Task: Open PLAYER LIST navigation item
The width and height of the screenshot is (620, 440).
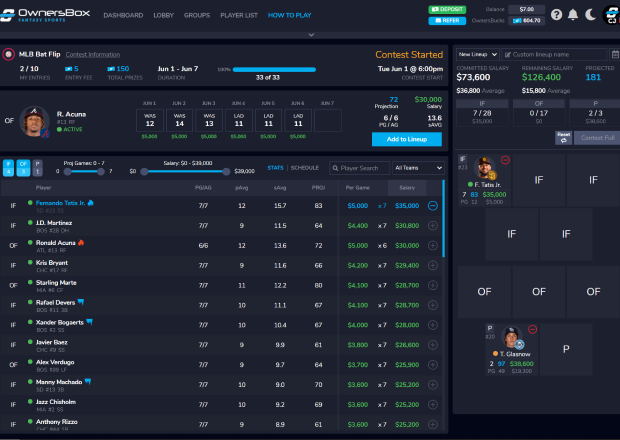Action: tap(239, 15)
